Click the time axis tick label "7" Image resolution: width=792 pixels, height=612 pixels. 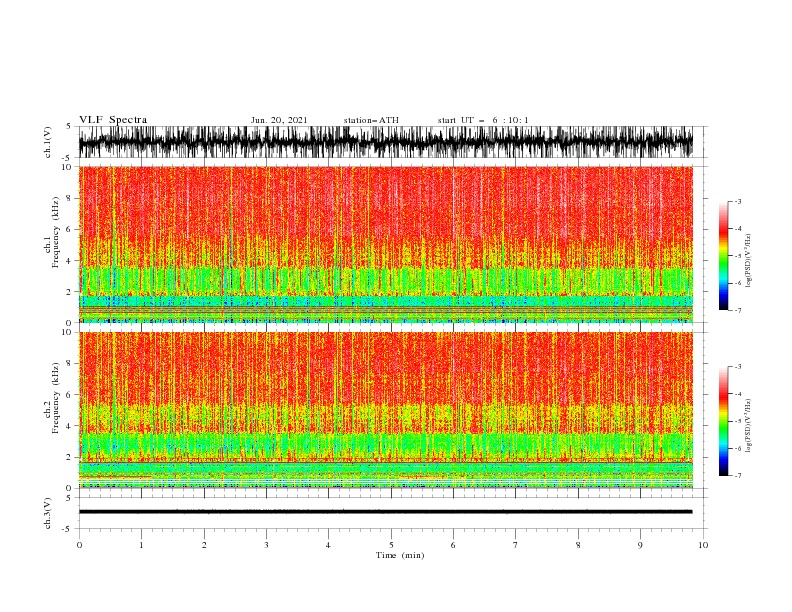516,545
